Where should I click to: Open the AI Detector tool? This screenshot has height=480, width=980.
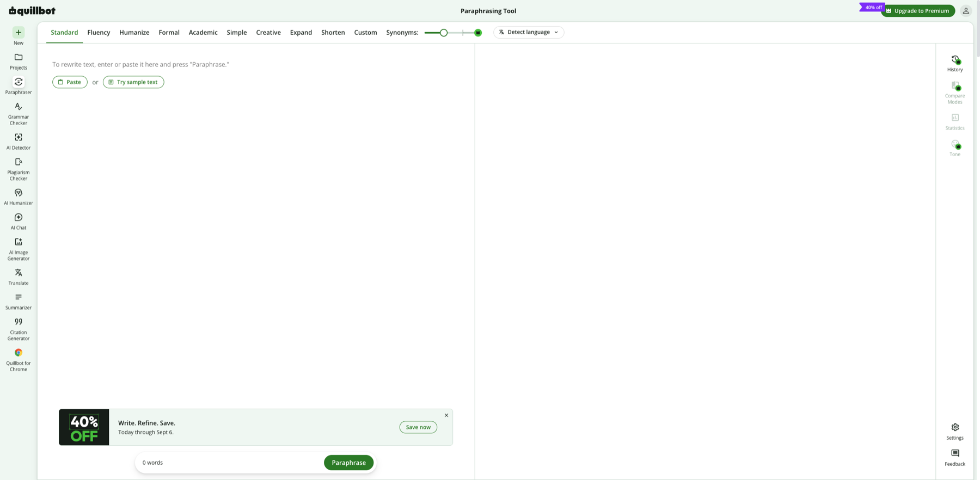[19, 141]
